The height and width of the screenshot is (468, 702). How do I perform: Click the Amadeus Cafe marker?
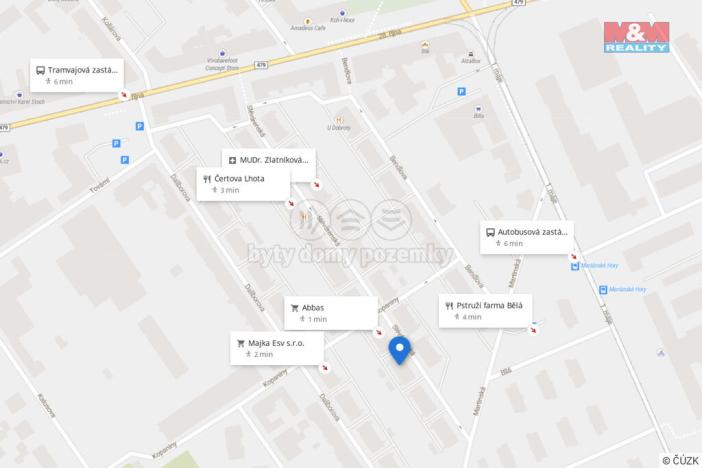point(308,21)
